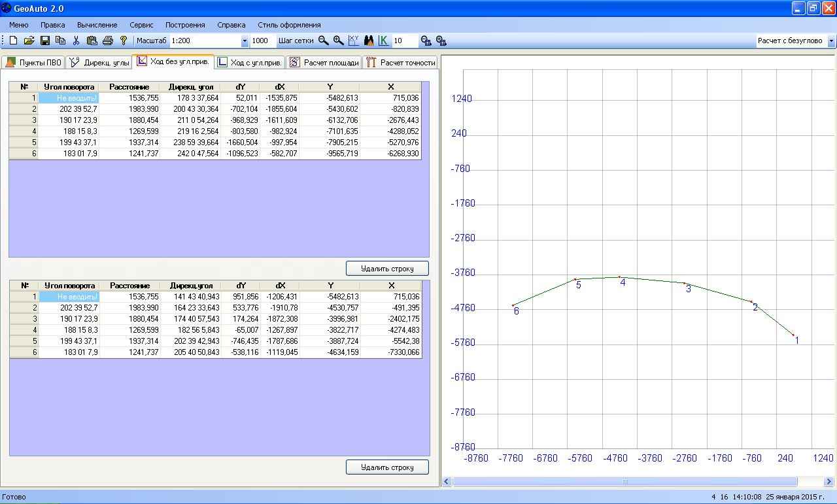This screenshot has width=837, height=504.
Task: Create a new document with toolbar icon
Action: 14,41
